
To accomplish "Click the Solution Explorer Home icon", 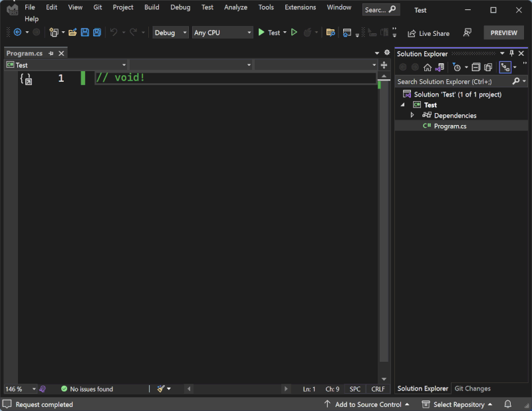I will 427,67.
